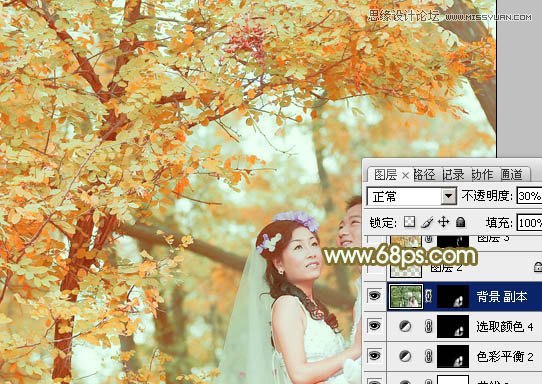Click the mask link icon of 背景 副本
The width and height of the screenshot is (542, 384).
(x=429, y=296)
